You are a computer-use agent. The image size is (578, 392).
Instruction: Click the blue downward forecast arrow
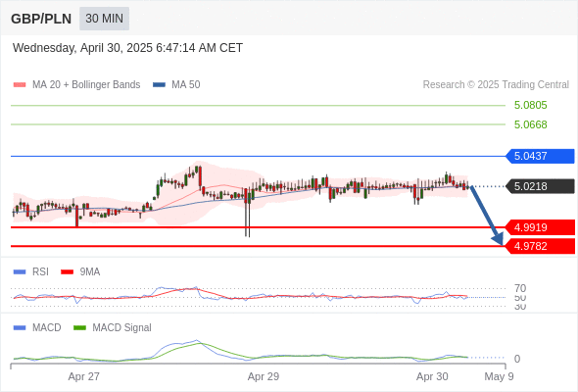click(x=487, y=216)
